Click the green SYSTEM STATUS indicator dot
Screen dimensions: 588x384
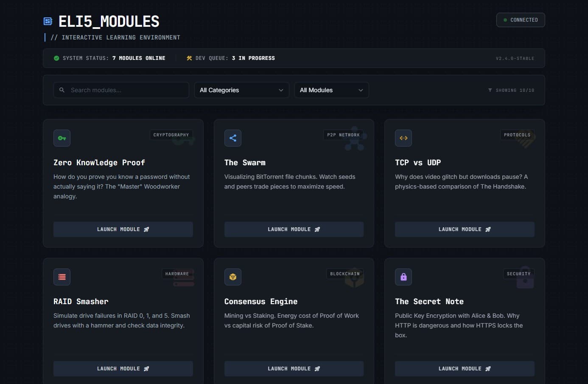pos(56,58)
